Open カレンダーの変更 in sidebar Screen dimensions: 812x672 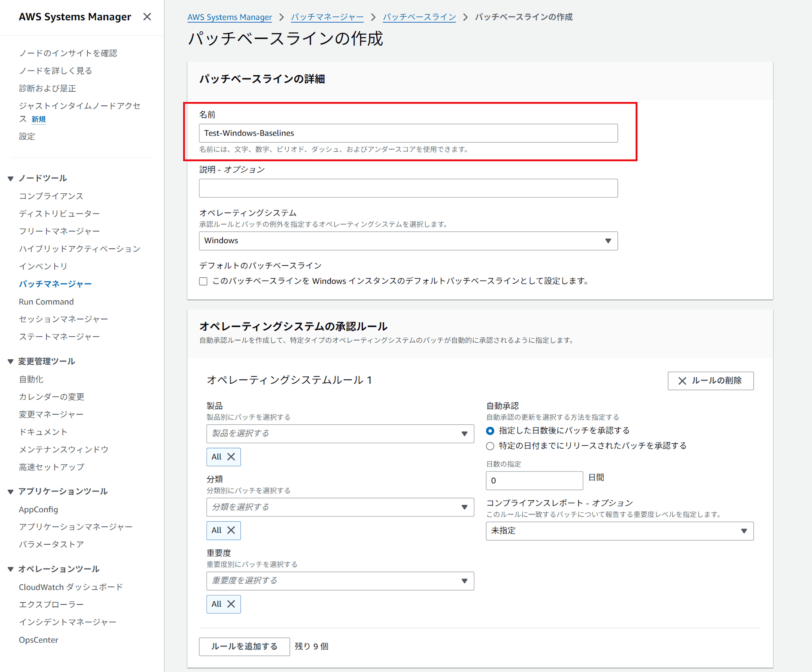[52, 397]
